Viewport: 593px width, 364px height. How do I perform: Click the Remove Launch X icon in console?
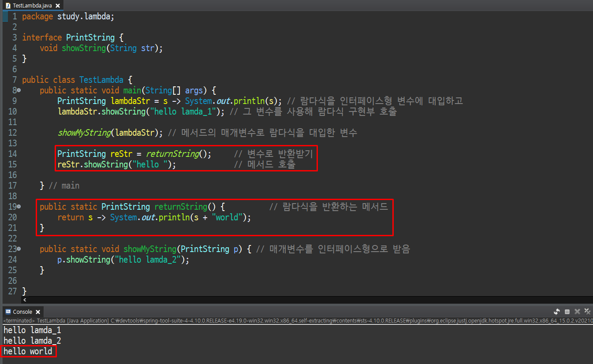click(x=577, y=312)
